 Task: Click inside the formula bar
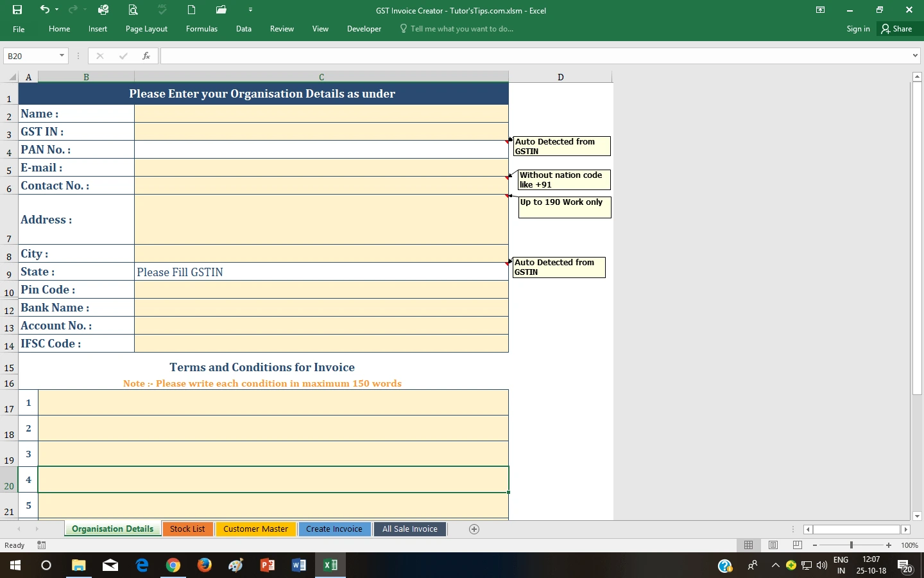[x=535, y=56]
